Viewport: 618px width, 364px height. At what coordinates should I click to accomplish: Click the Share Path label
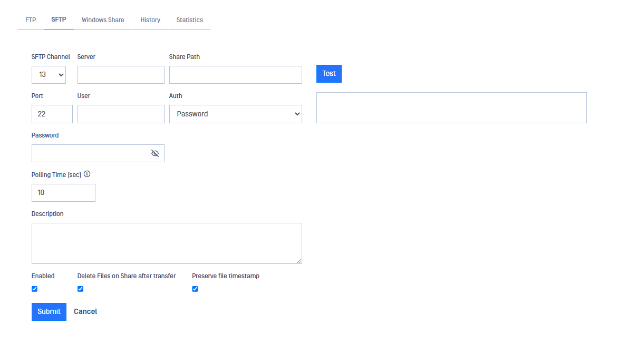point(185,57)
